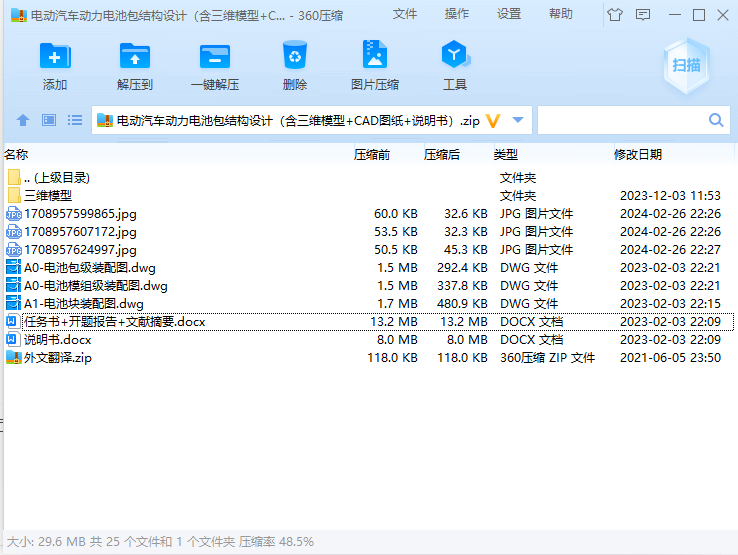Image resolution: width=738 pixels, height=555 pixels.
Task: Switch to list view mode
Action: click(x=75, y=121)
